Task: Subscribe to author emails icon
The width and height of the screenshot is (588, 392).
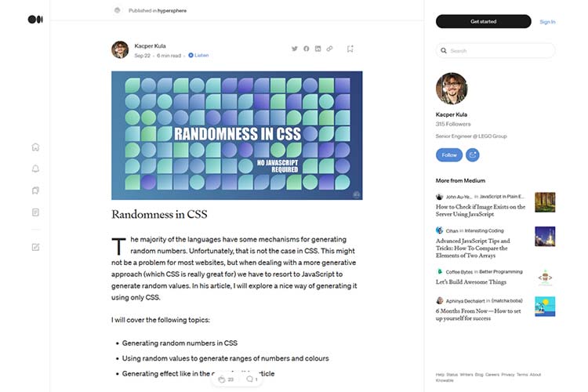Action: pyautogui.click(x=473, y=155)
